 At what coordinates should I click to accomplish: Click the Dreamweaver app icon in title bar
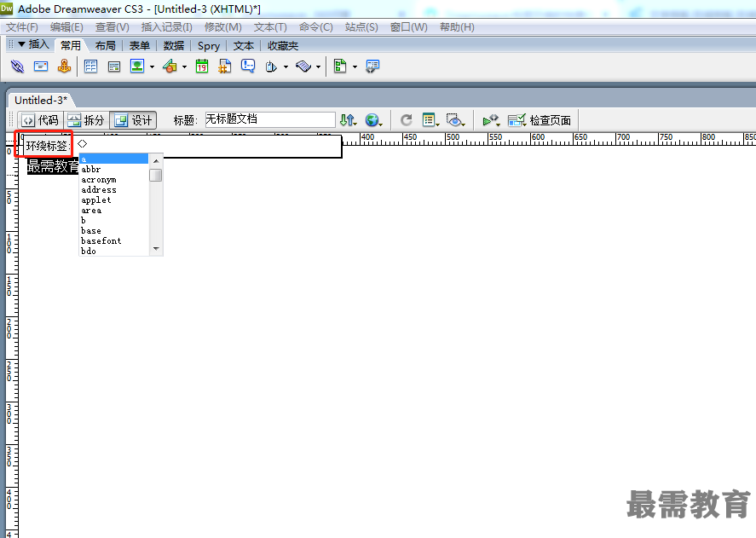(7, 9)
